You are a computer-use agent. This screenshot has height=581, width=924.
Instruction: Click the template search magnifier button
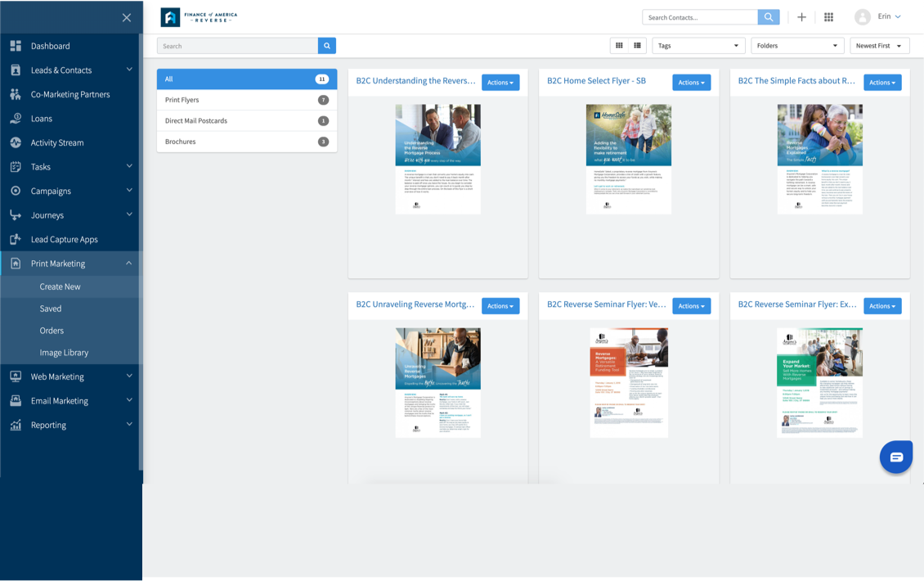coord(327,46)
